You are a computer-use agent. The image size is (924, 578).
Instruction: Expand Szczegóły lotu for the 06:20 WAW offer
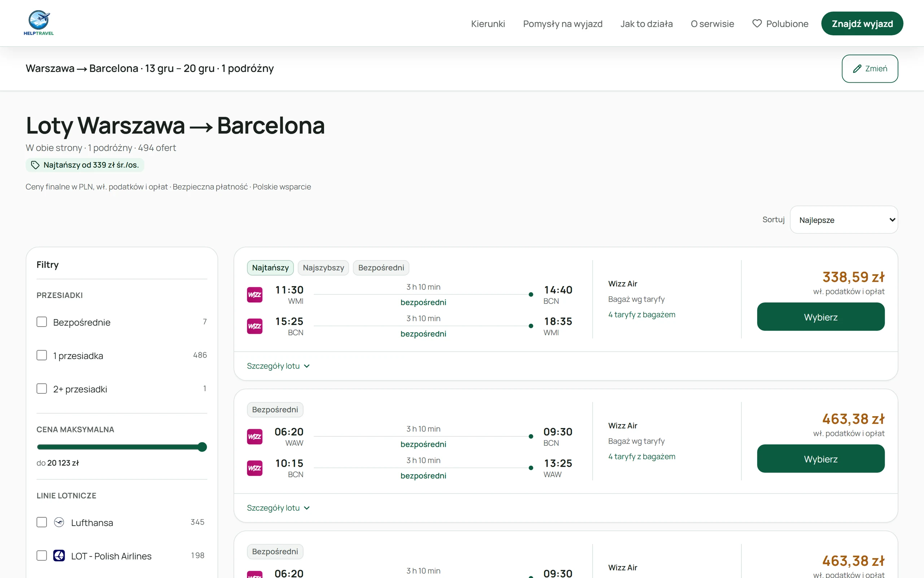(278, 508)
